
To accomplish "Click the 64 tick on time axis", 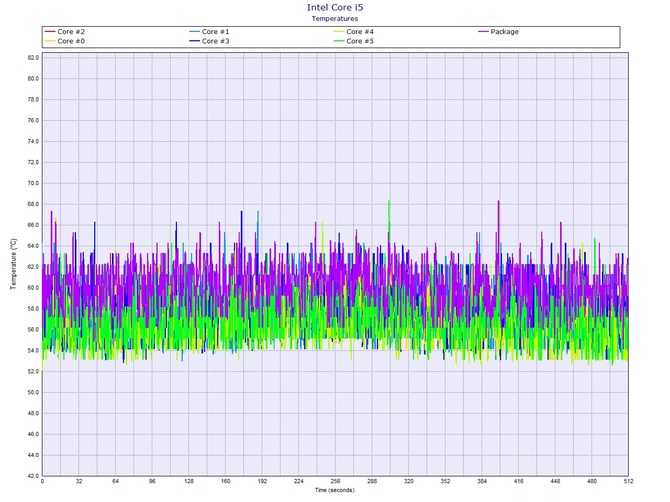I will click(116, 481).
